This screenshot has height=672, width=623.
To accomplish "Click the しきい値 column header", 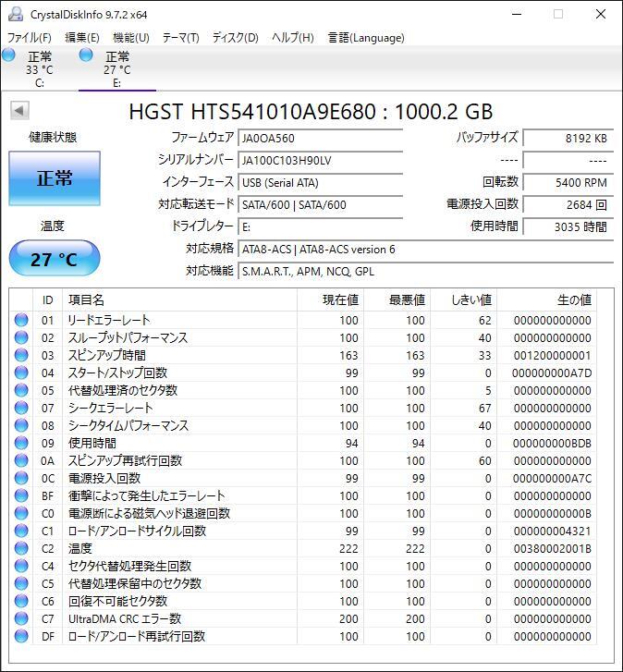I will coord(464,300).
